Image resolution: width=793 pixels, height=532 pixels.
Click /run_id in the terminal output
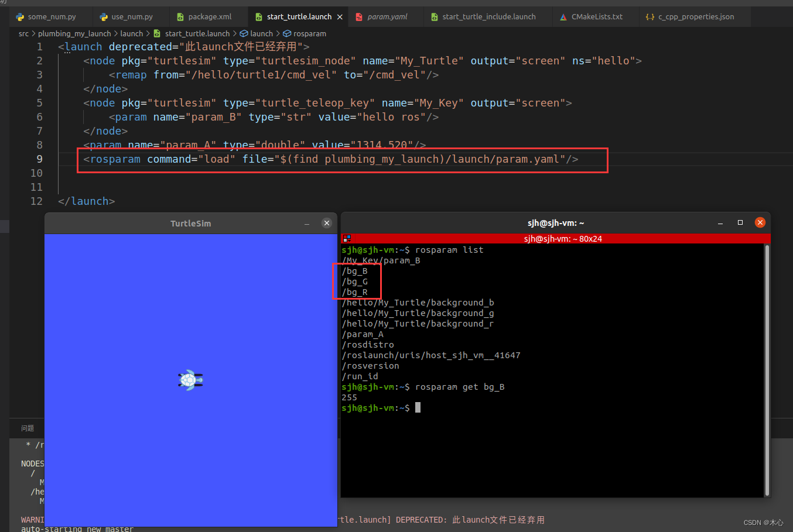[x=360, y=376]
